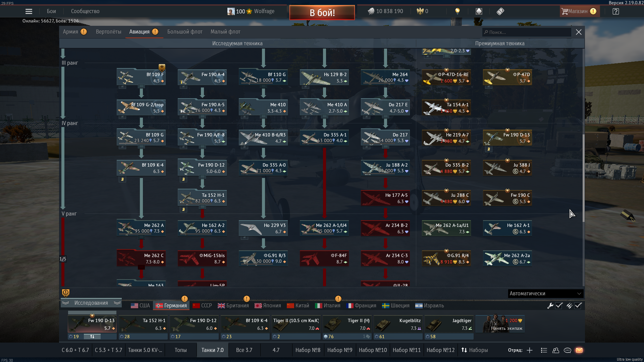Select the He 219 A-7 premium card

point(446,137)
